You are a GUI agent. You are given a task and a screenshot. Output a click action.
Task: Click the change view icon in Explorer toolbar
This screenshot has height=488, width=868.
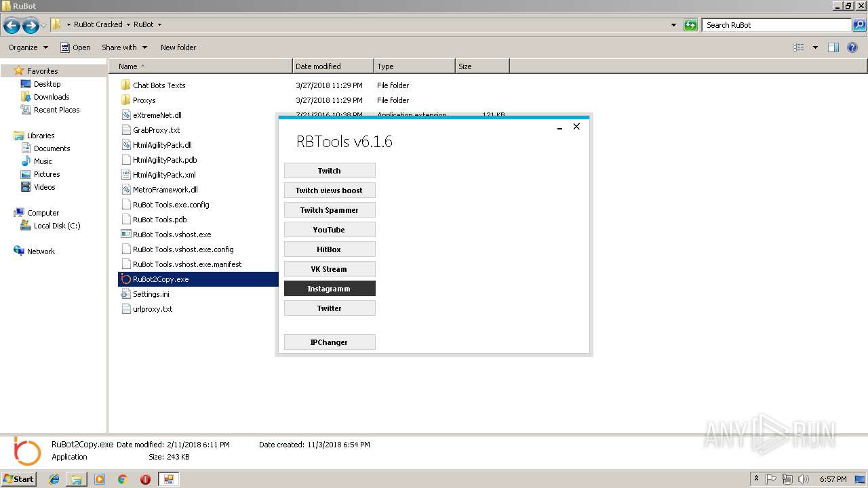799,47
